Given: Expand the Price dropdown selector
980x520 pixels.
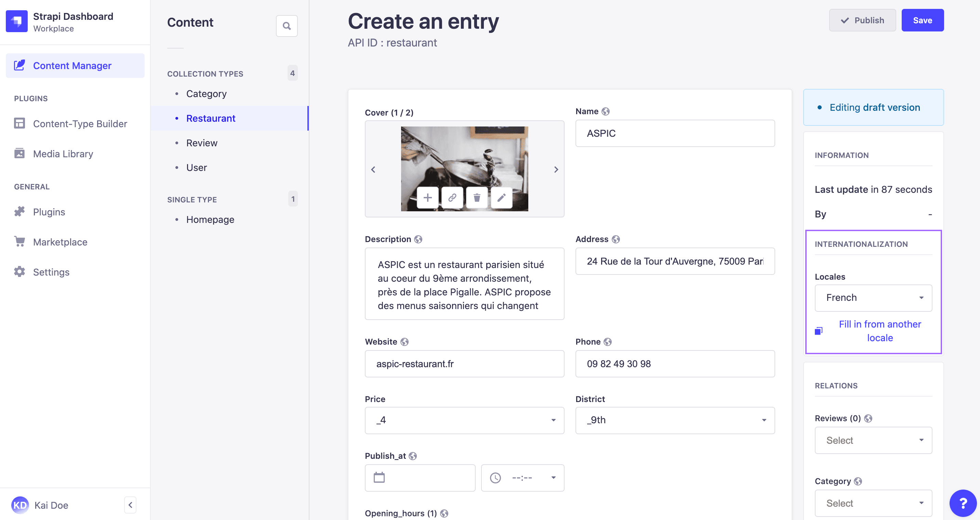Looking at the screenshot, I should (463, 419).
